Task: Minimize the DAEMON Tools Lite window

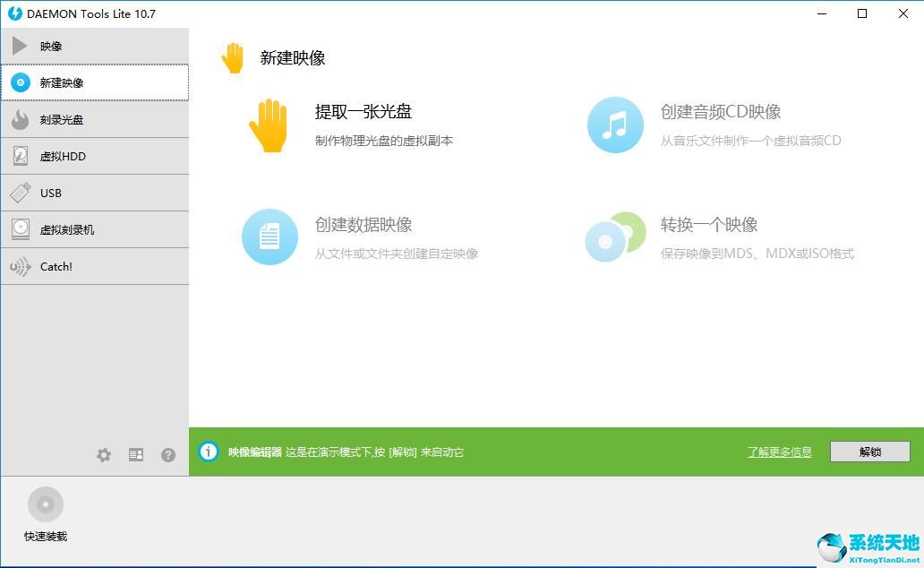Action: (822, 13)
